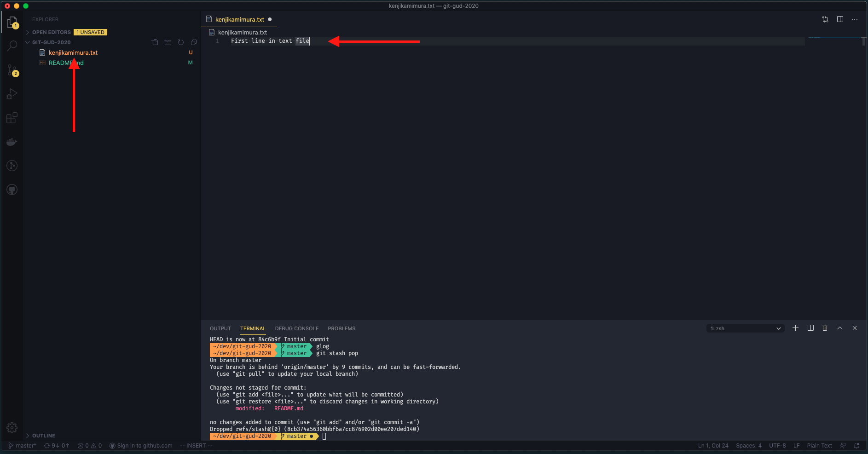Open the 1: zsh terminal selector dropdown
The image size is (868, 454).
coord(745,328)
